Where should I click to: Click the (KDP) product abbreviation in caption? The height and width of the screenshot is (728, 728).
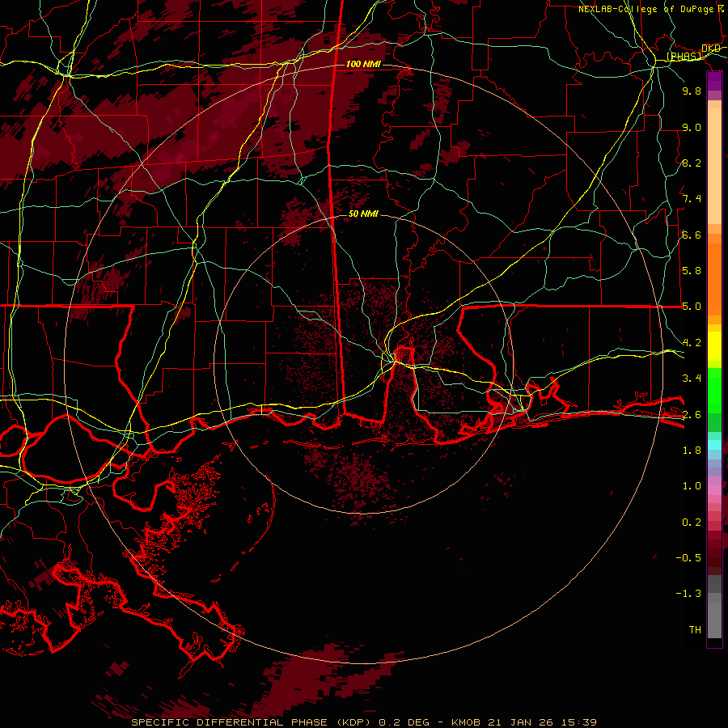click(356, 722)
